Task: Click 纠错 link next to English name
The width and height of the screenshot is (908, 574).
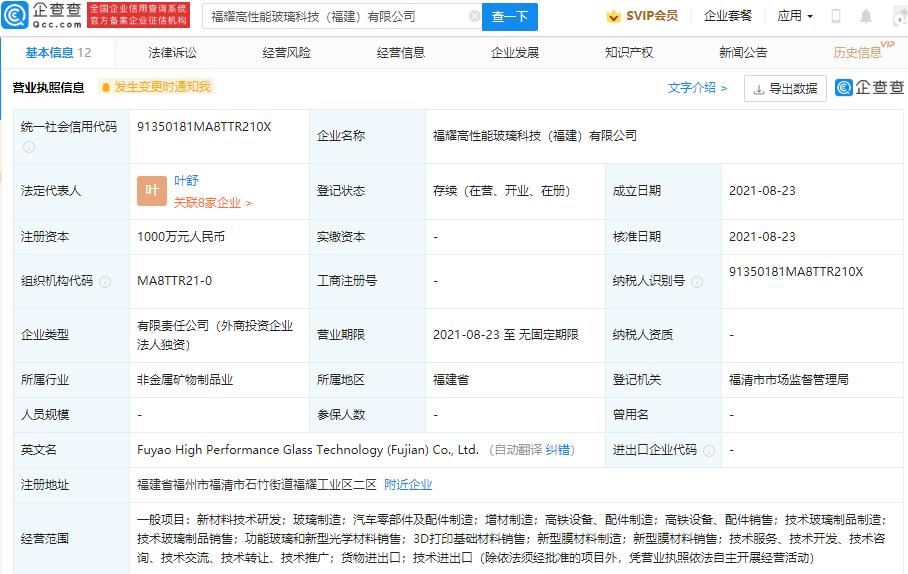Action: 557,450
